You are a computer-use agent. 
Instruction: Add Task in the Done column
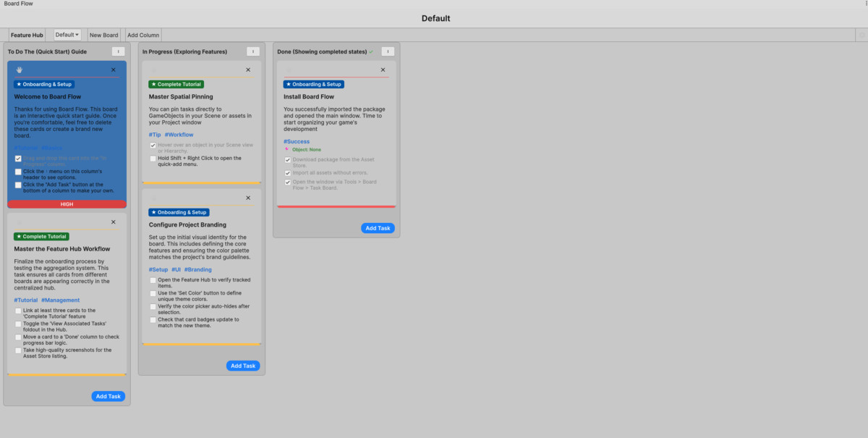(x=378, y=228)
